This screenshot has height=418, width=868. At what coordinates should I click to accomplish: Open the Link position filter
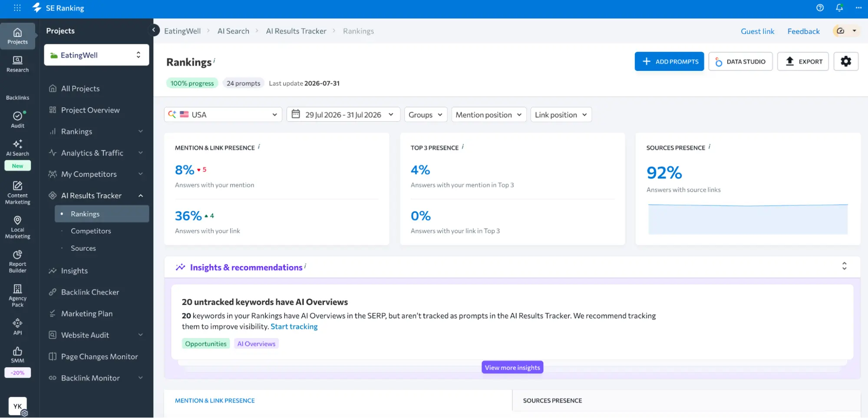tap(561, 115)
